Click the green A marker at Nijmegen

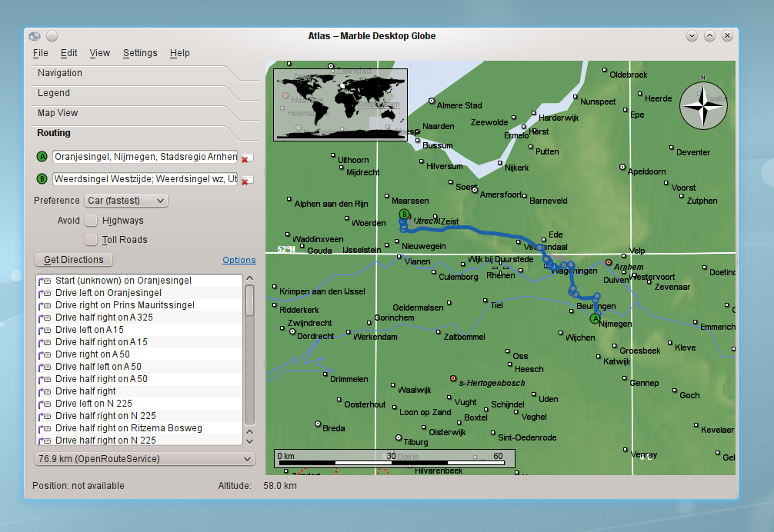tap(594, 318)
